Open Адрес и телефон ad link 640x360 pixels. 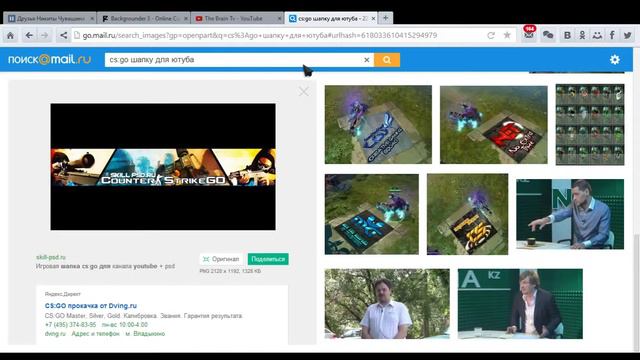[96, 333]
